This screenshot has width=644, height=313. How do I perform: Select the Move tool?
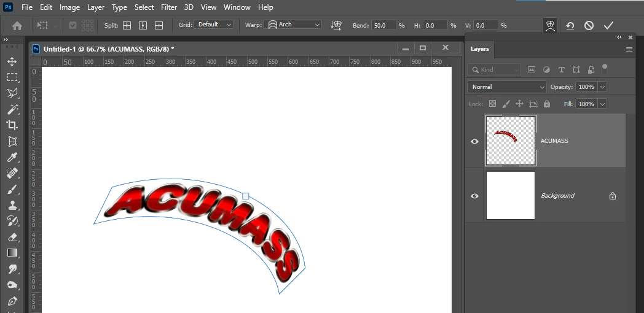click(12, 61)
